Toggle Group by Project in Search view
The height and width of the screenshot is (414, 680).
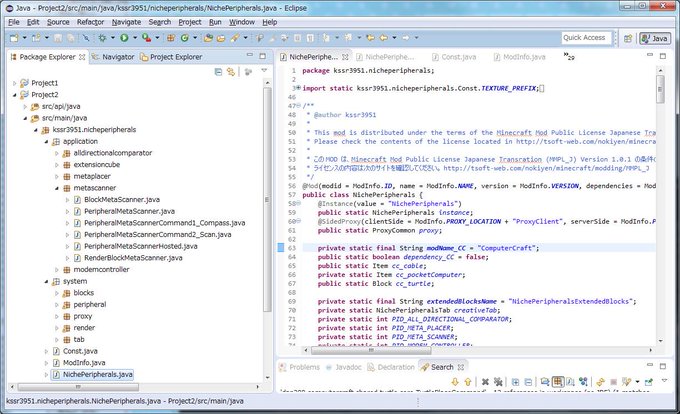pos(545,382)
